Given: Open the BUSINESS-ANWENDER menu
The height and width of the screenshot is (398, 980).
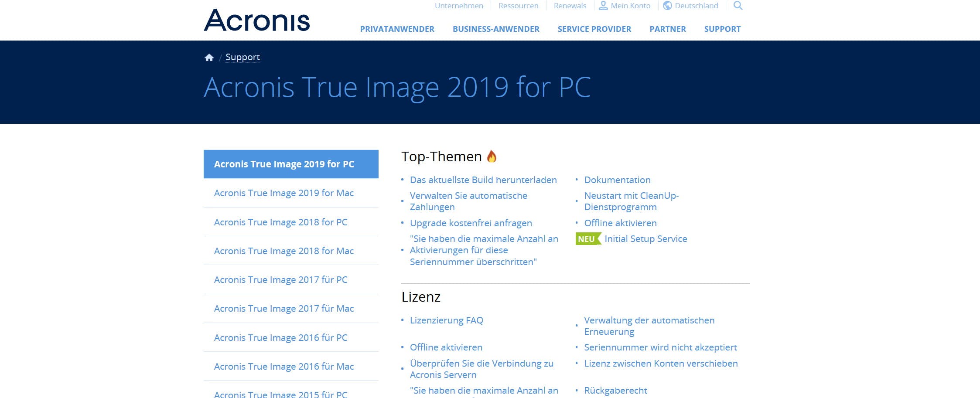Looking at the screenshot, I should pos(496,29).
